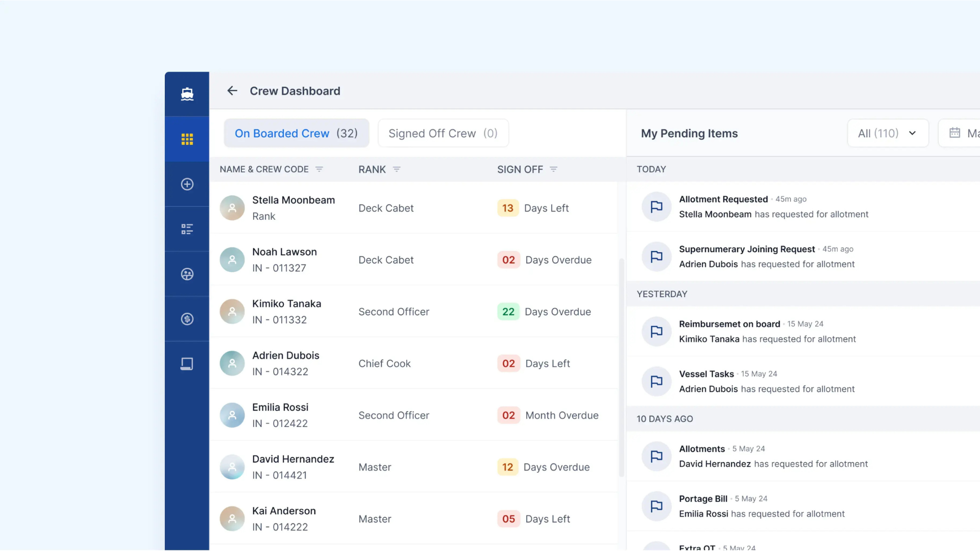
Task: Open the dollar payments sidebar icon
Action: [187, 319]
